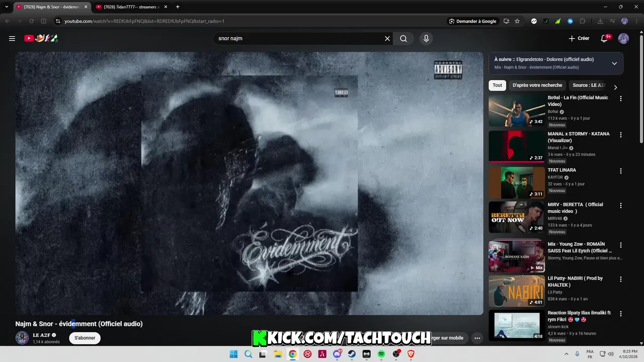Image resolution: width=644 pixels, height=362 pixels.
Task: Open OBS Studio from taskbar
Action: click(396, 354)
